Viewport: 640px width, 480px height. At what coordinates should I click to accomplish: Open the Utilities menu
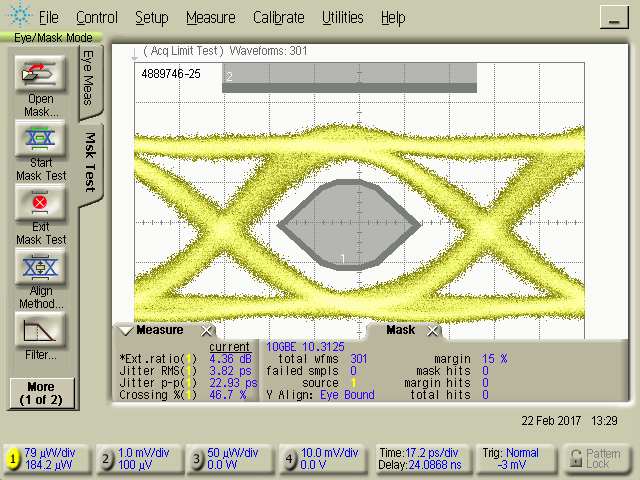click(343, 18)
